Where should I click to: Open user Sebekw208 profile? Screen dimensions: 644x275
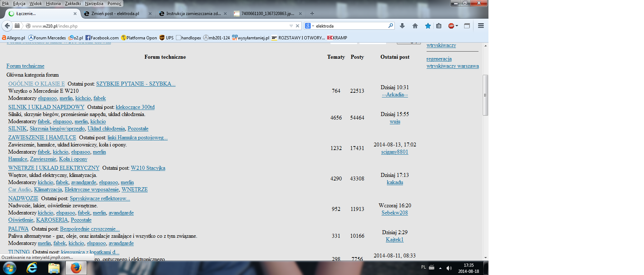[x=395, y=213]
